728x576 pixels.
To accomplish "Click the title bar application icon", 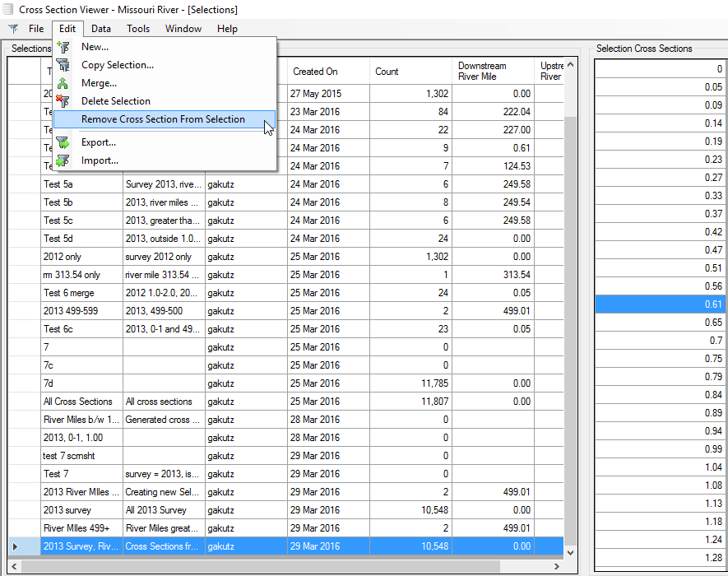I will tap(9, 9).
